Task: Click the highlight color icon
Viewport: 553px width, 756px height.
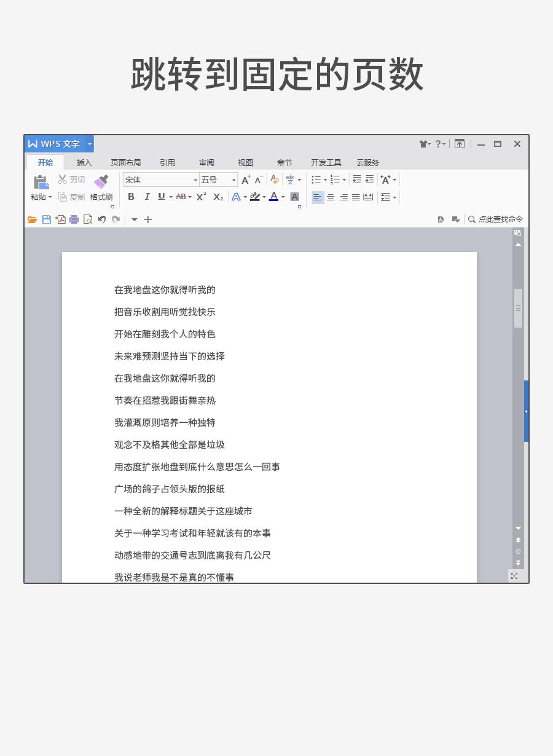Action: pos(255,197)
